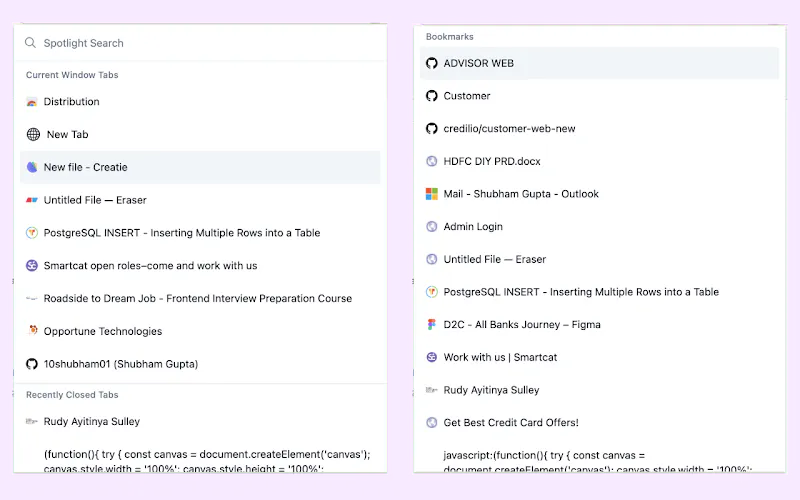The width and height of the screenshot is (800, 500).
Task: Click favicon beside bookmarked Rudy Ayitinya Sulley
Action: click(432, 390)
